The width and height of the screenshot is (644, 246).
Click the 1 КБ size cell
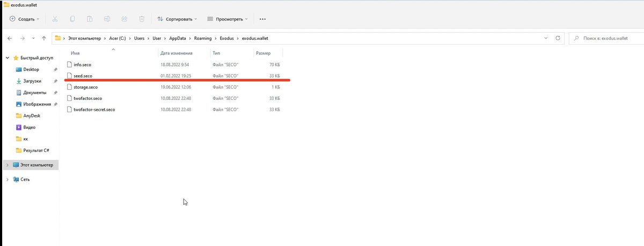click(275, 87)
